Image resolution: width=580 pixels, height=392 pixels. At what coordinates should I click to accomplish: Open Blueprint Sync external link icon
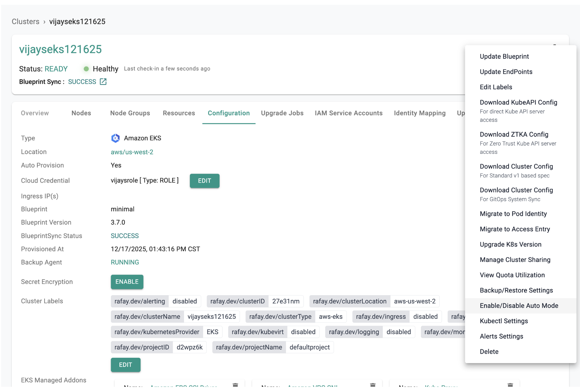click(103, 82)
